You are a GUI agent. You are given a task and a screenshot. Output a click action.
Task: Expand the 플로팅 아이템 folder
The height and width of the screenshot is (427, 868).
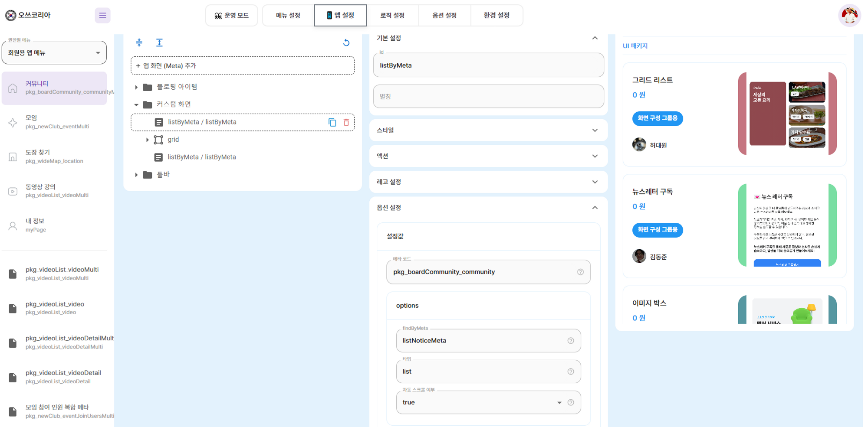136,87
